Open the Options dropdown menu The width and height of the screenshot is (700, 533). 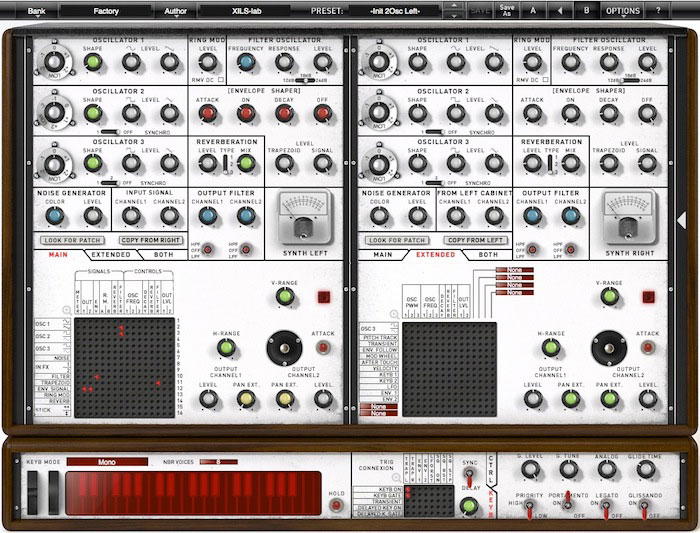(x=623, y=11)
